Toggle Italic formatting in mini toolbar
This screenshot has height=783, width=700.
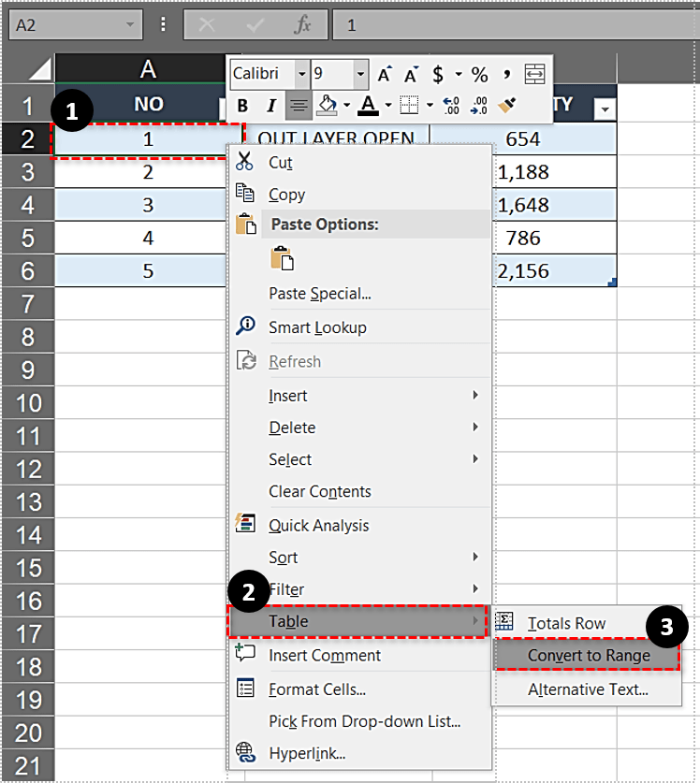pos(271,106)
